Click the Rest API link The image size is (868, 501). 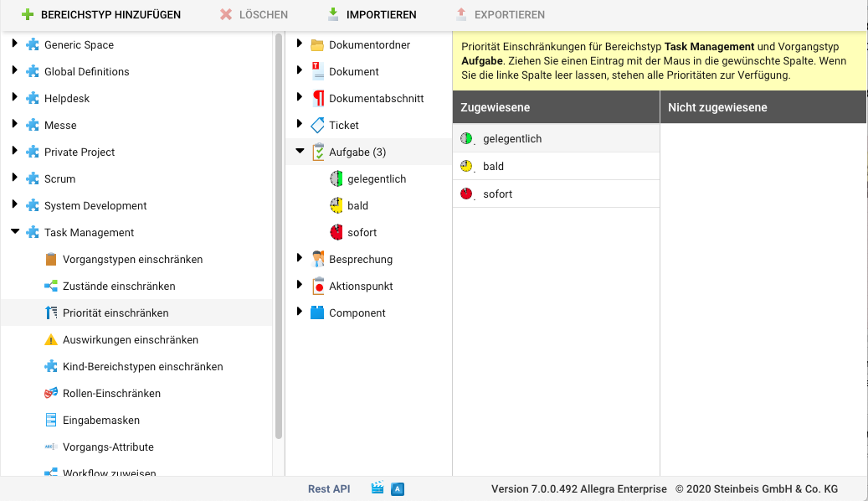pos(329,489)
